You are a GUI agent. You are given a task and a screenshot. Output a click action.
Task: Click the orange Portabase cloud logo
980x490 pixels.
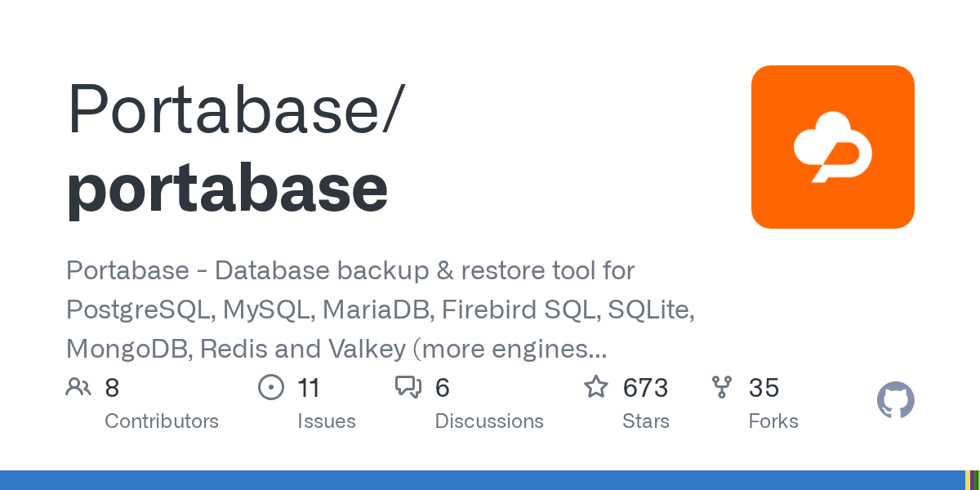coord(832,147)
